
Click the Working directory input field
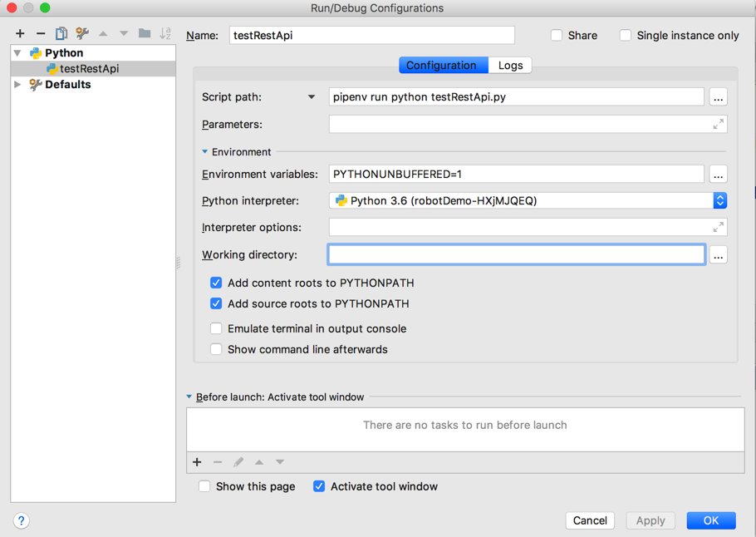pos(516,254)
